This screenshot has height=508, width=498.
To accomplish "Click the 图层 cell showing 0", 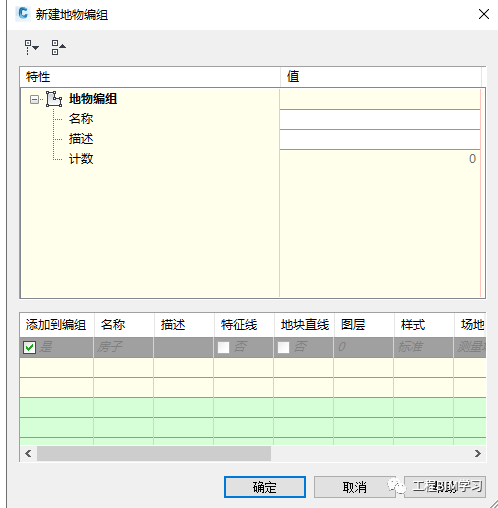I will click(x=363, y=347).
